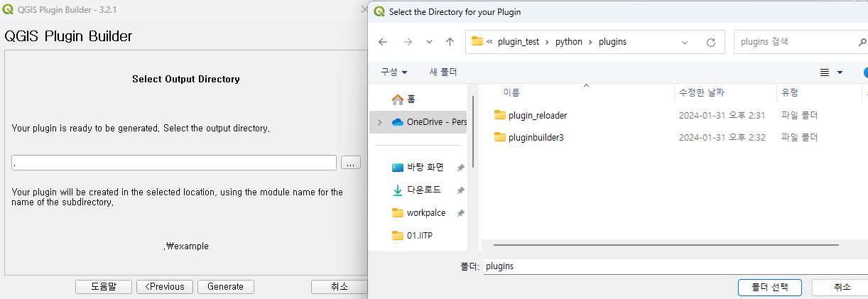Expand the address bar history dropdown
Screen dimensions: 868x299
685,42
